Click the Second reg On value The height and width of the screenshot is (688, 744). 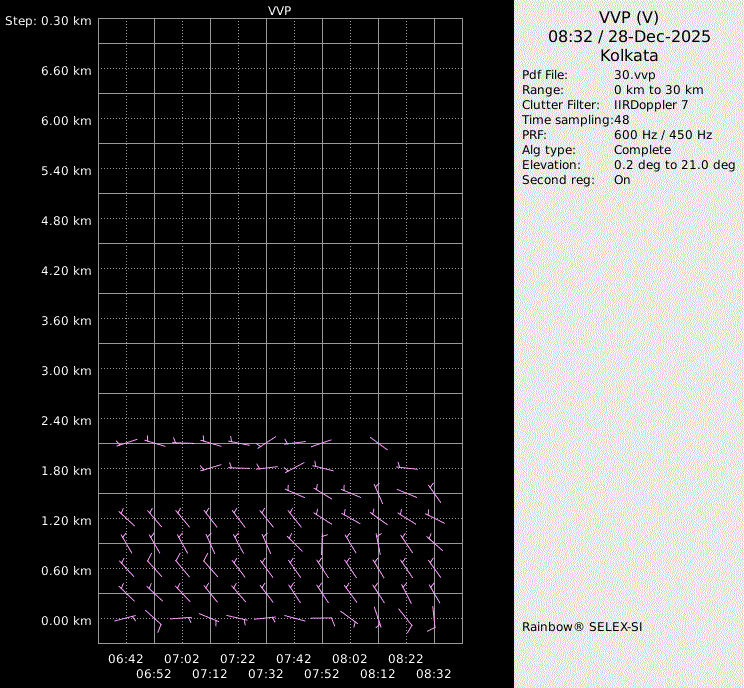pyautogui.click(x=622, y=180)
